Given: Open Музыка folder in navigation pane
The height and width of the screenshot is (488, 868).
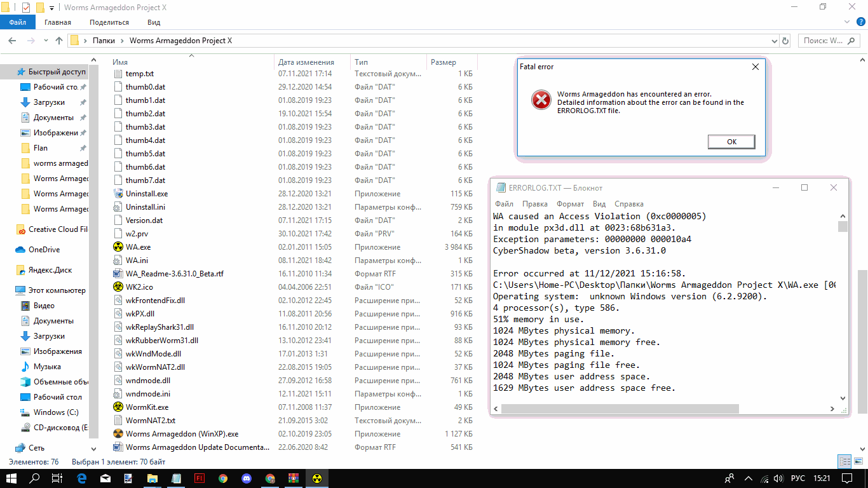Looking at the screenshot, I should click(41, 367).
